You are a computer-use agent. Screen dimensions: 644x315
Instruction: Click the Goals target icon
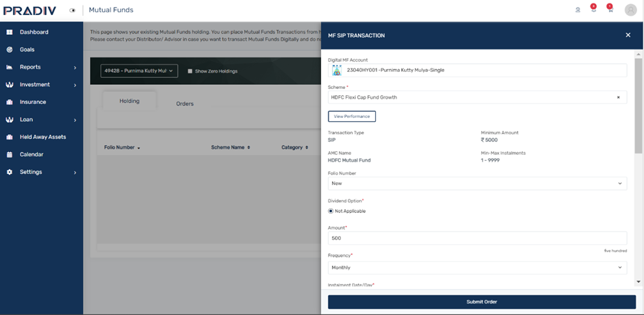coord(10,49)
